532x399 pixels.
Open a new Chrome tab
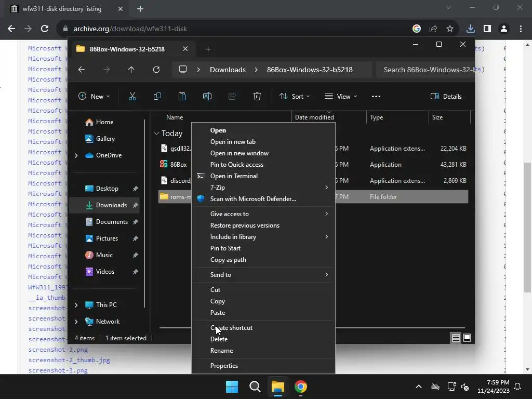tap(140, 9)
